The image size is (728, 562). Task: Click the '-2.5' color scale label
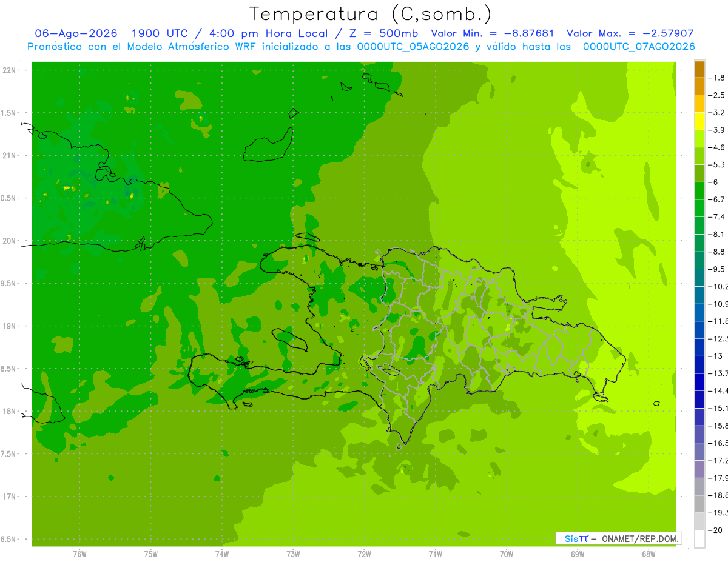pos(718,95)
